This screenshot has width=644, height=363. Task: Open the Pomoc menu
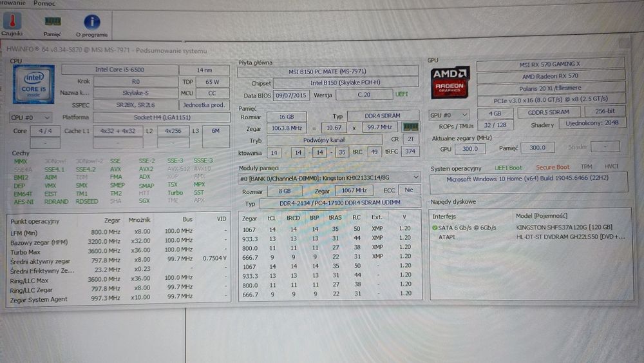tap(44, 3)
